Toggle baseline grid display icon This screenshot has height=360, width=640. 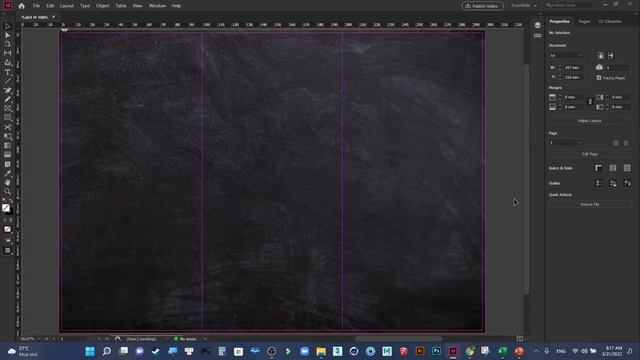(613, 168)
